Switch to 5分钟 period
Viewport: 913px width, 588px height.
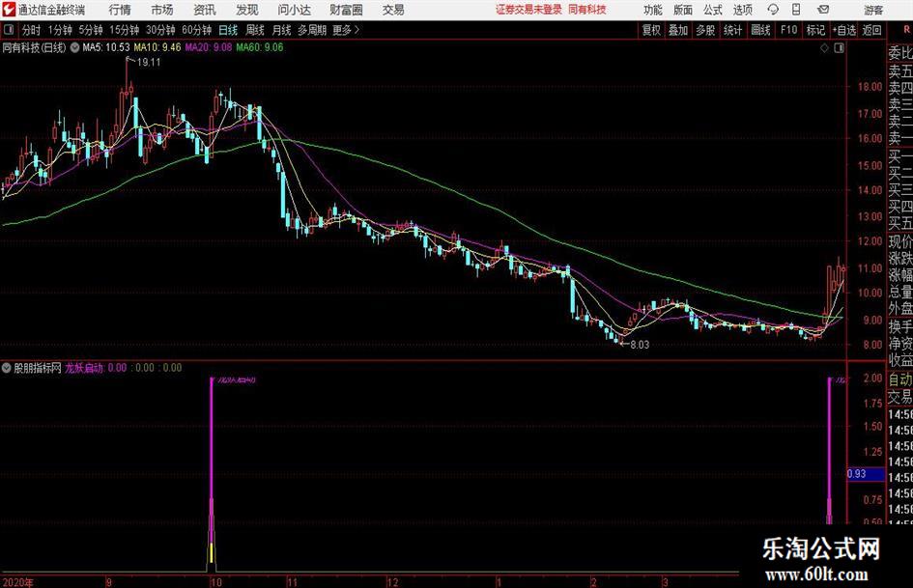(90, 30)
